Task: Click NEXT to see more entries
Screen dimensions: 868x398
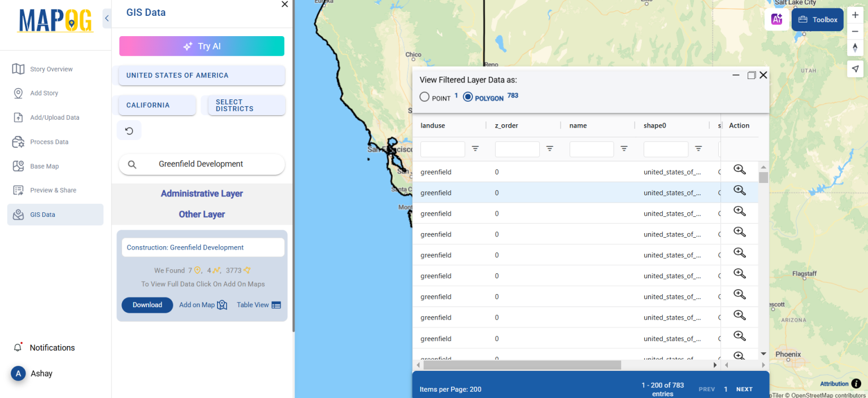Action: [744, 389]
